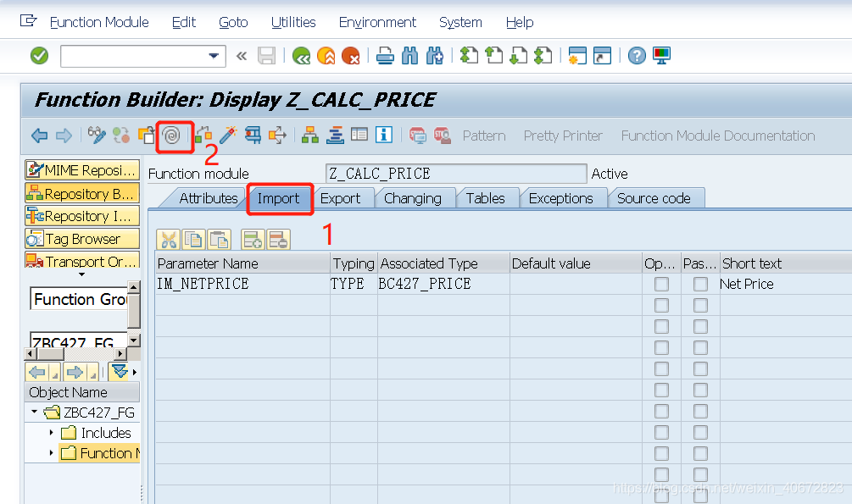Click the Pretty Printer button
The image size is (852, 504).
pyautogui.click(x=563, y=136)
